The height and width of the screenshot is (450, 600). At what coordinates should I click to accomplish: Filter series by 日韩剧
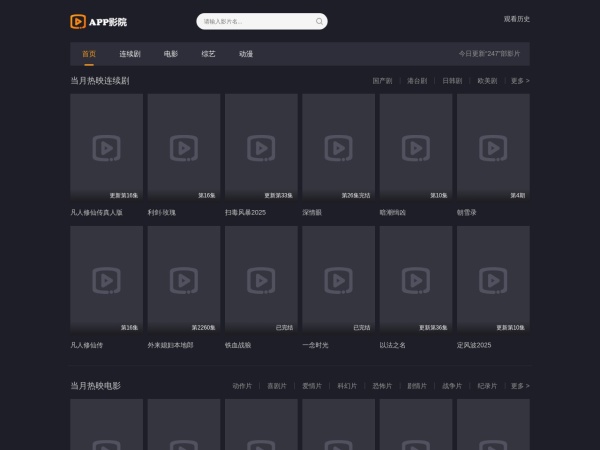click(x=452, y=80)
